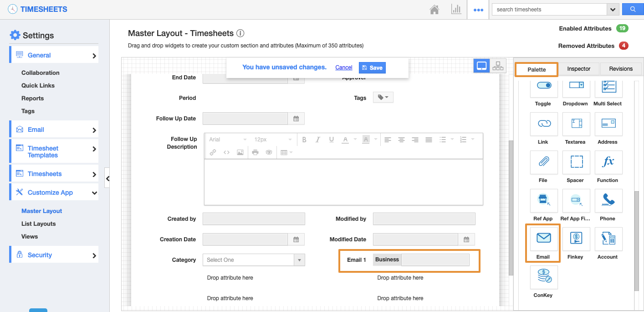The width and height of the screenshot is (644, 312).
Task: Click the Finkey widget icon
Action: 576,239
